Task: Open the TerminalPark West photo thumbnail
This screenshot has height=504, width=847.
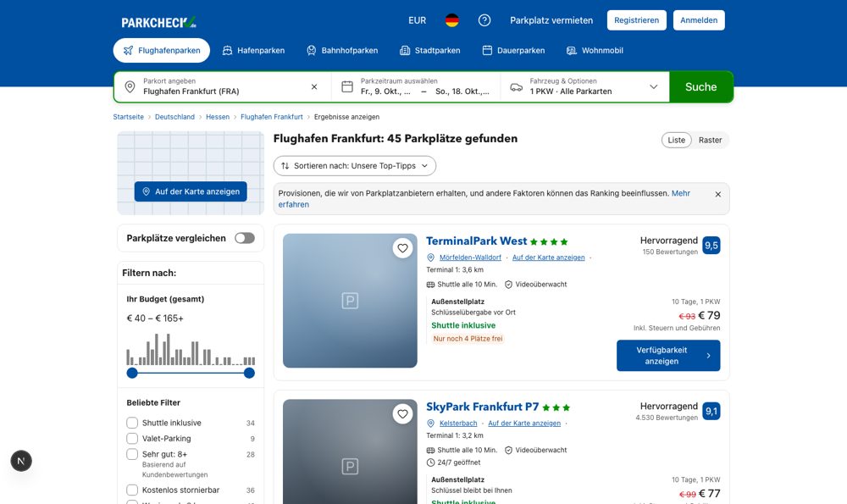Action: [x=350, y=301]
